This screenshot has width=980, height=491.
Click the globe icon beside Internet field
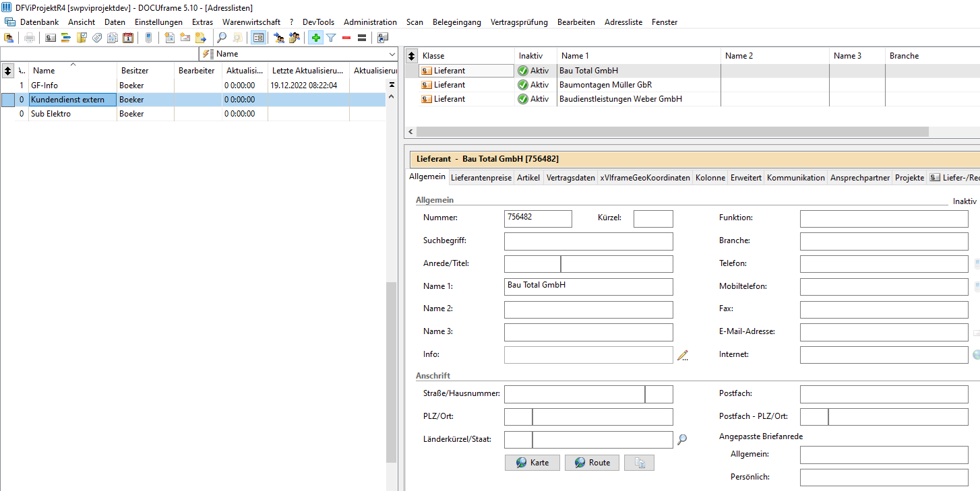coord(977,354)
